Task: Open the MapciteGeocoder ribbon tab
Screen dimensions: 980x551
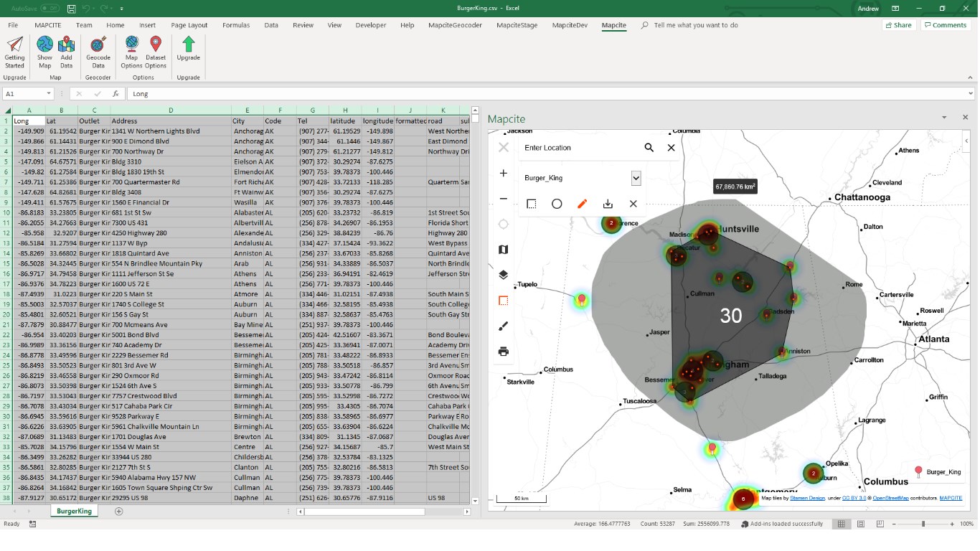Action: [x=456, y=25]
